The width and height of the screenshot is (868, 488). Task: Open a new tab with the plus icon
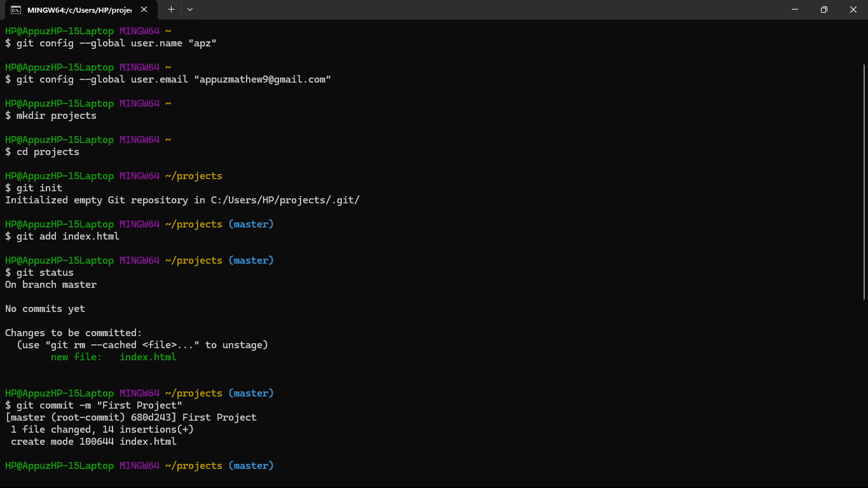pos(171,10)
